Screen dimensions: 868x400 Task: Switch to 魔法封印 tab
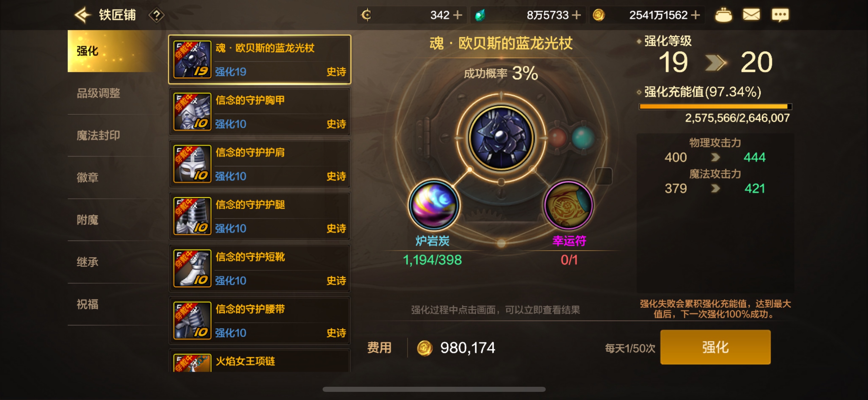click(x=98, y=135)
